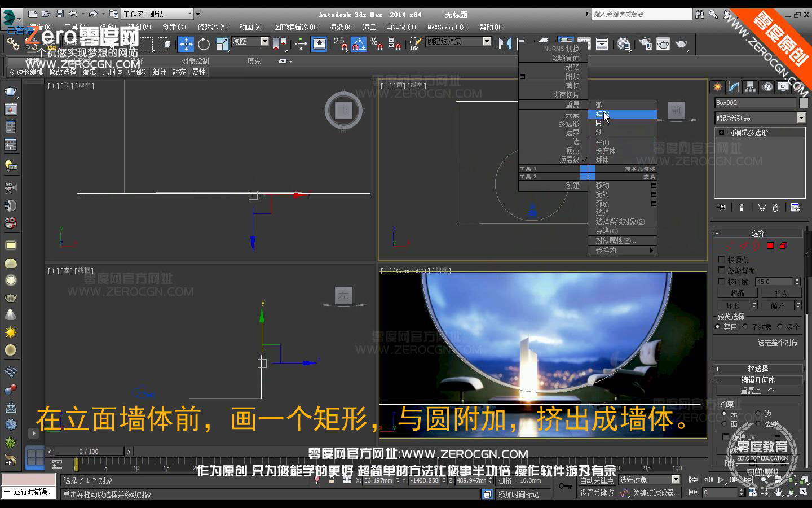Click the Box002 object color swatch

pyautogui.click(x=804, y=103)
